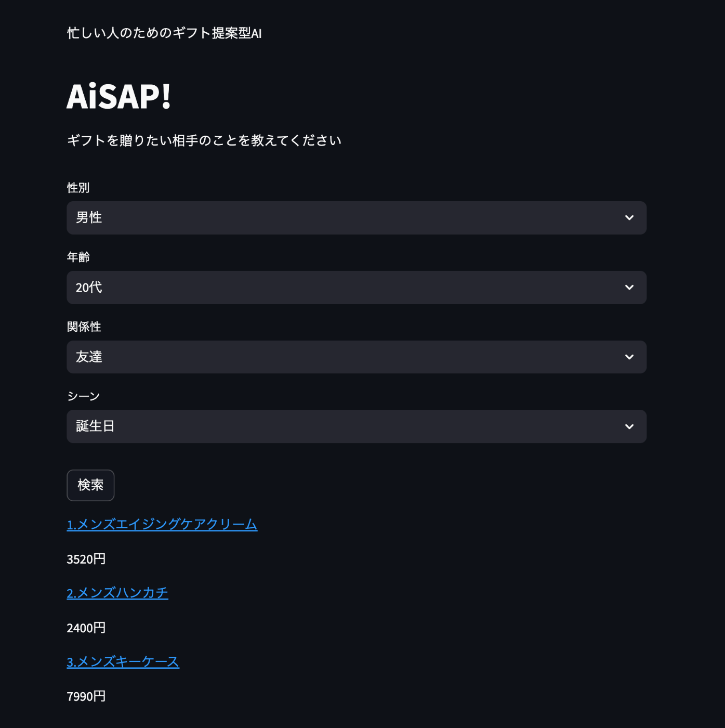Open the 年齢 dropdown
This screenshot has width=725, height=728.
356,288
